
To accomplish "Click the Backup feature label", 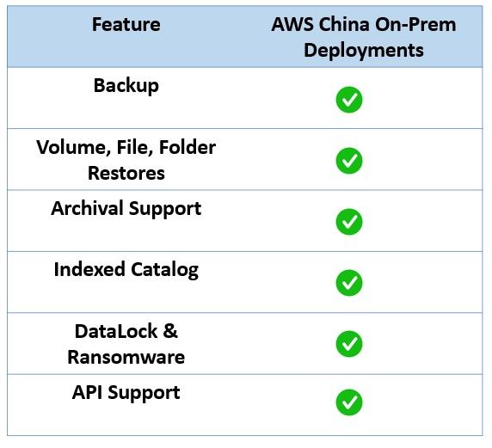I will pos(126,86).
